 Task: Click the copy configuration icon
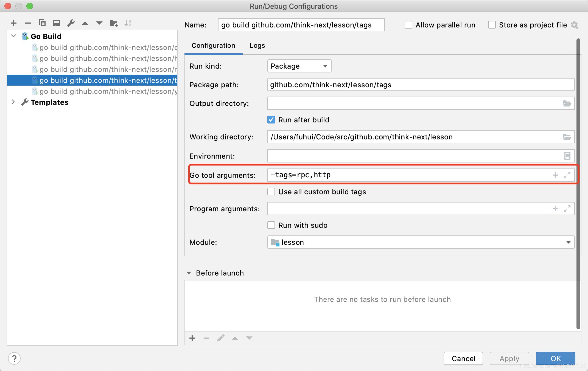click(42, 23)
